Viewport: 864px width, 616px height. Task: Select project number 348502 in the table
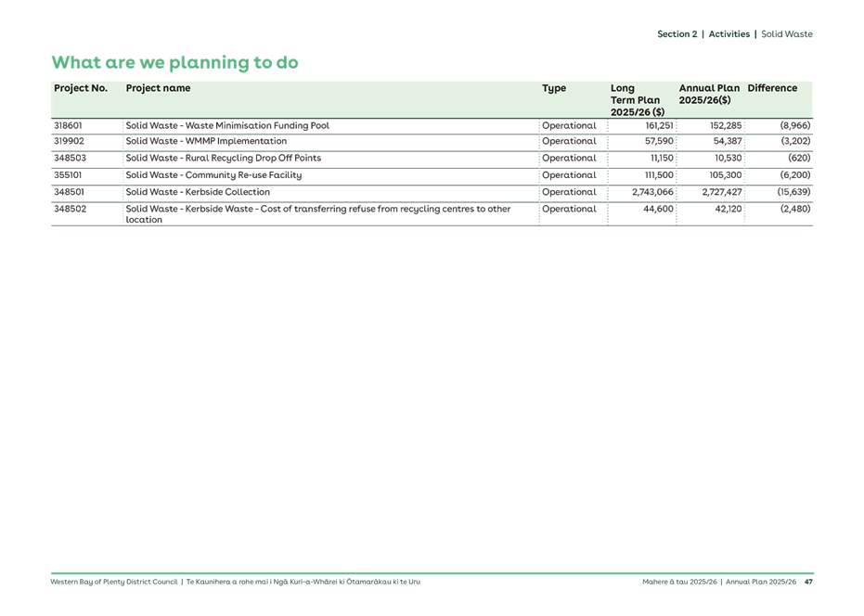point(70,211)
